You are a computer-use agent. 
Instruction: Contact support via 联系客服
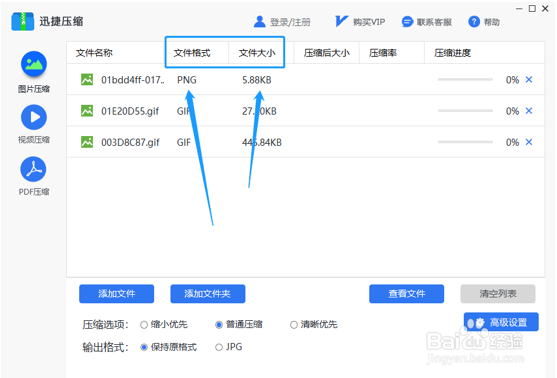[x=427, y=22]
